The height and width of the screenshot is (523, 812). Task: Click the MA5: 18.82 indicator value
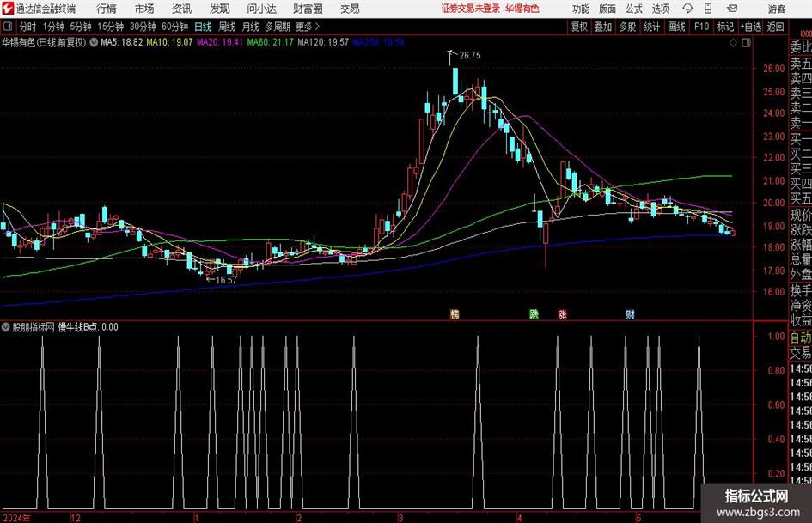click(121, 42)
